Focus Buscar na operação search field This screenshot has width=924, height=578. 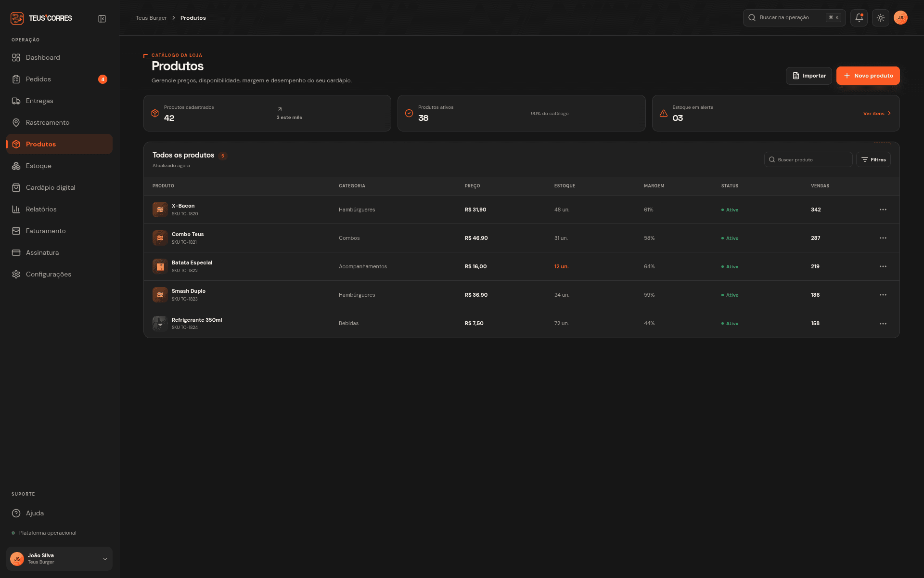click(794, 18)
